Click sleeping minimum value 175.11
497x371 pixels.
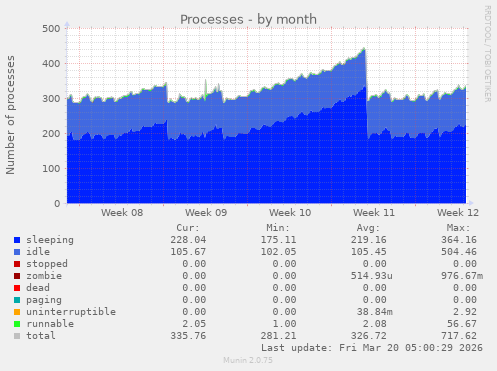point(278,240)
